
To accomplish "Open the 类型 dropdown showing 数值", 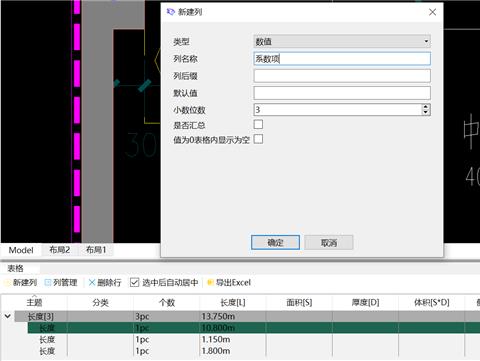I will point(342,41).
